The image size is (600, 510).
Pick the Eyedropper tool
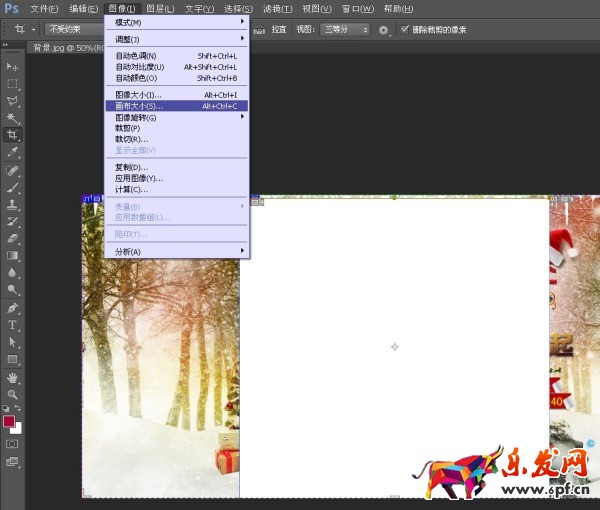pyautogui.click(x=13, y=153)
